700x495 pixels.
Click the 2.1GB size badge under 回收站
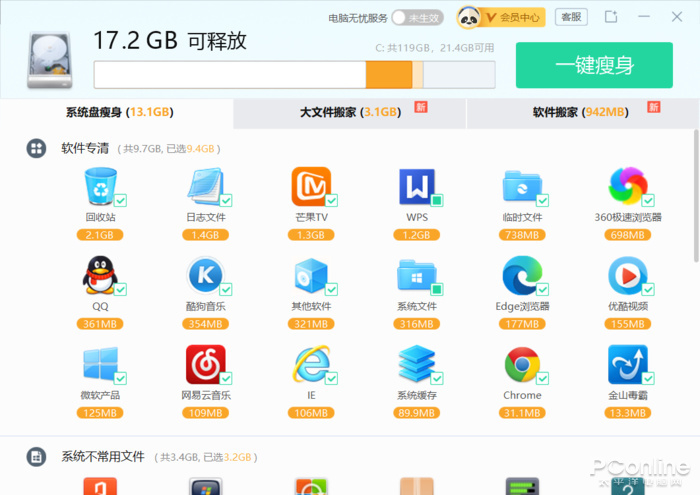(100, 235)
